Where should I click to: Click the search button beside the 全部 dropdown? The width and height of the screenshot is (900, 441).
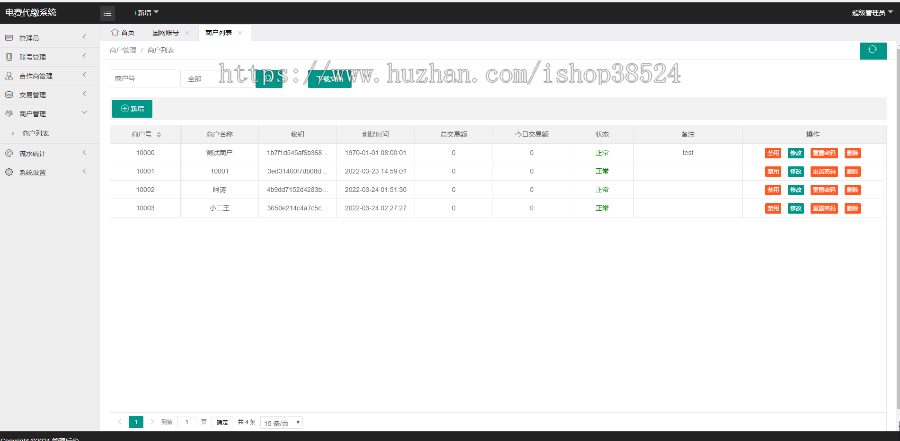tap(268, 78)
